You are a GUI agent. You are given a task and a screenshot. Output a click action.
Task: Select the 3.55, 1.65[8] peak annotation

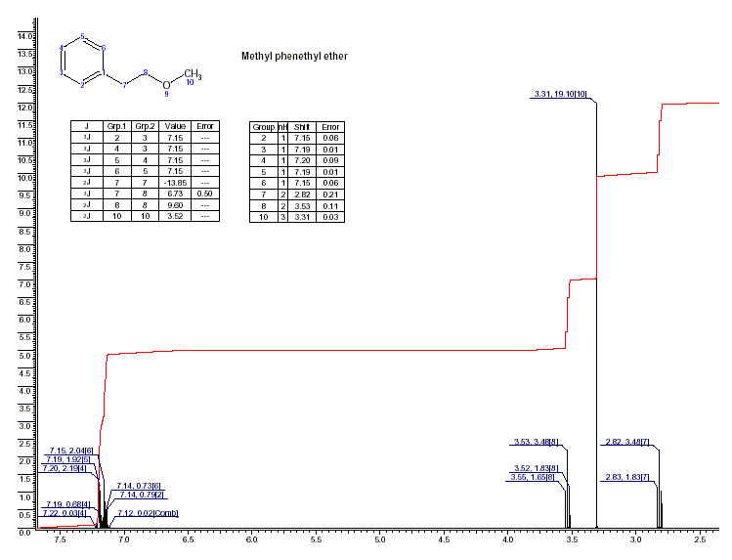pos(534,477)
